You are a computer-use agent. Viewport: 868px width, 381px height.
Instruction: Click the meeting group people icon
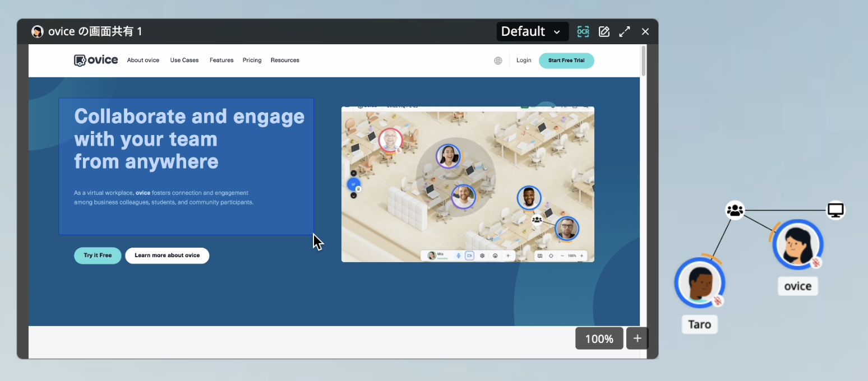[x=735, y=211]
